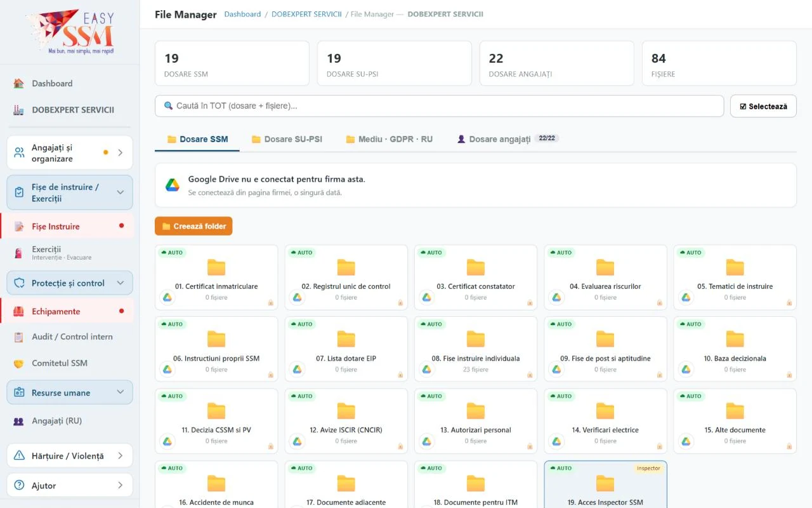
Task: Click the DOBEXPERT SERVICII factory icon in sidebar
Action: 19,110
